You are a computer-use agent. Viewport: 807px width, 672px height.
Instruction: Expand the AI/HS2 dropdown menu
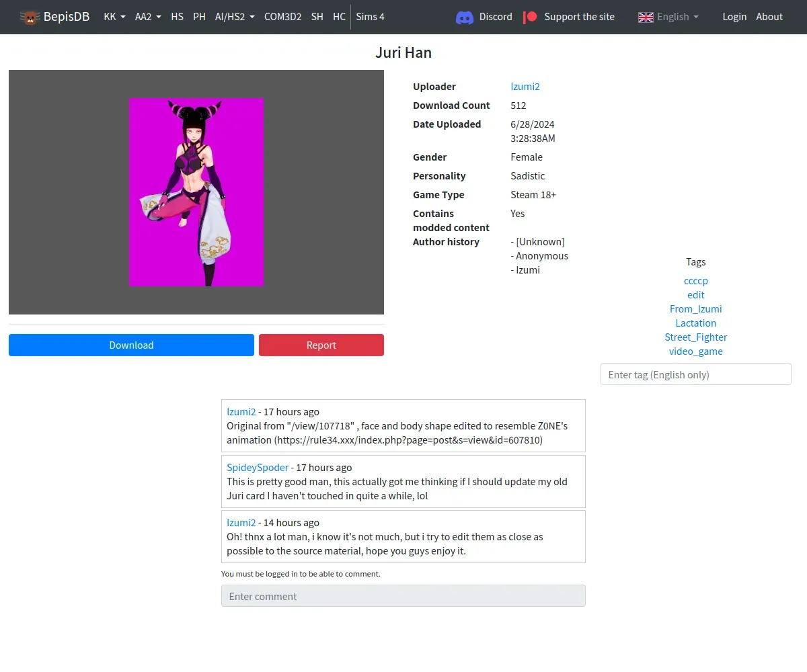tap(235, 17)
